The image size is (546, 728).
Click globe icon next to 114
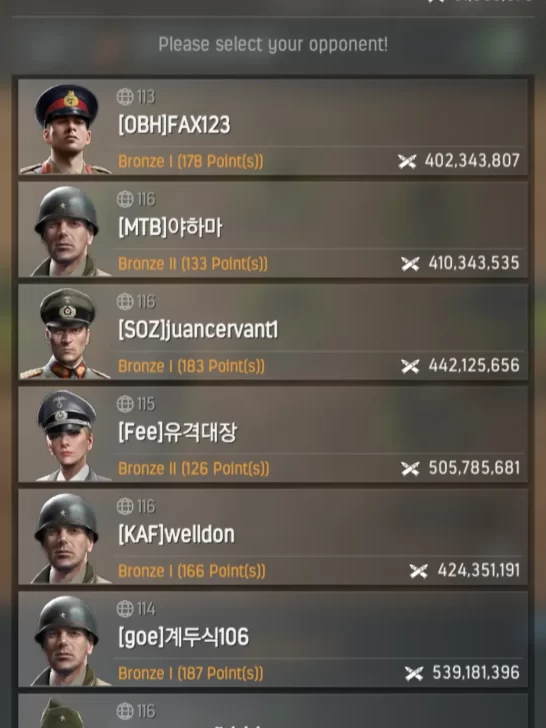125,609
